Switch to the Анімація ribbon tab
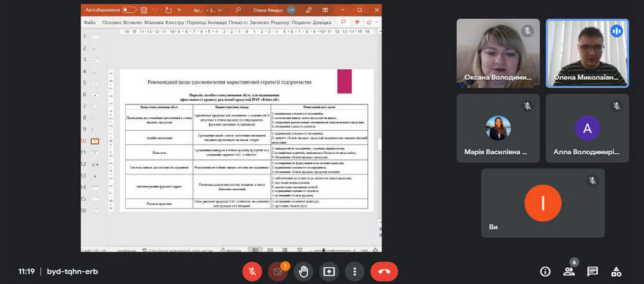 tap(215, 22)
